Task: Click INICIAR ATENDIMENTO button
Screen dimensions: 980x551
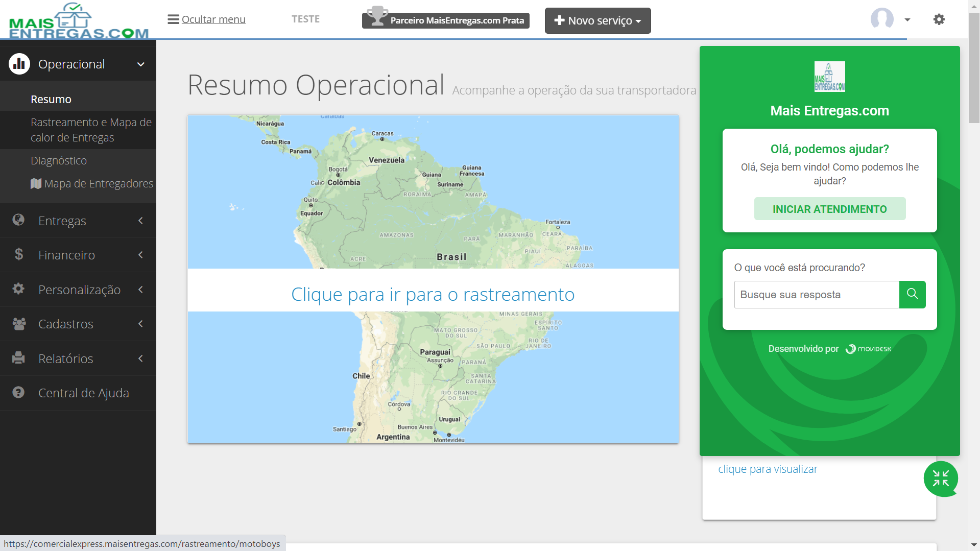Action: click(x=829, y=209)
